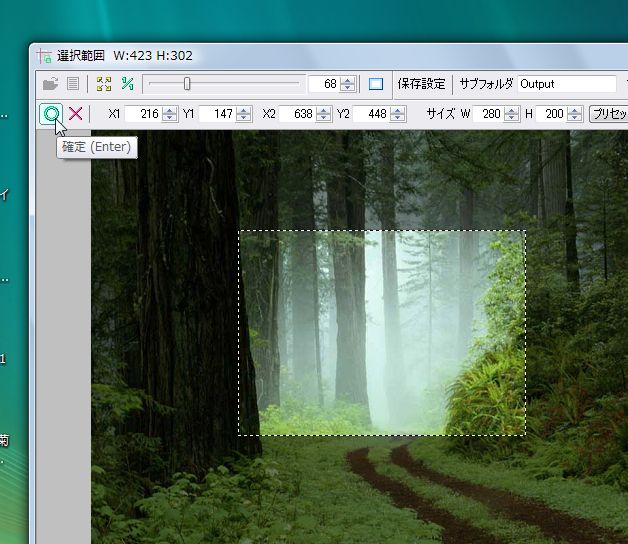The height and width of the screenshot is (544, 628).
Task: Decrease the size H value with down arrow
Action: [574, 118]
